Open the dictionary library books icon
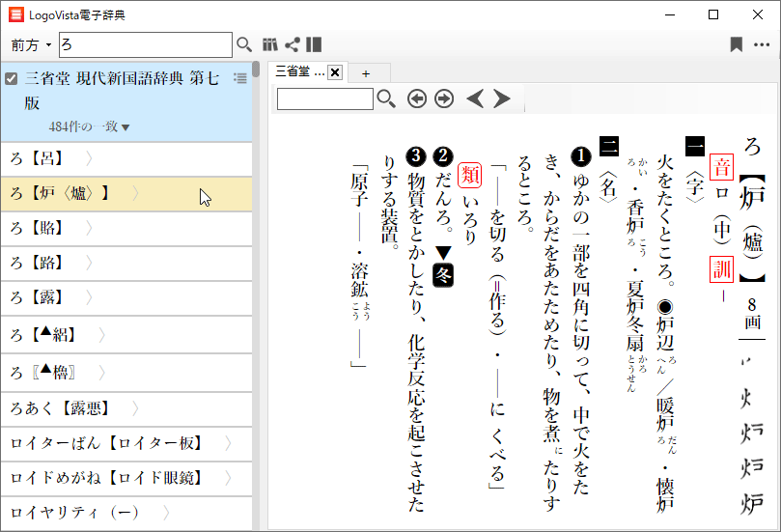The height and width of the screenshot is (532, 781). (x=270, y=44)
